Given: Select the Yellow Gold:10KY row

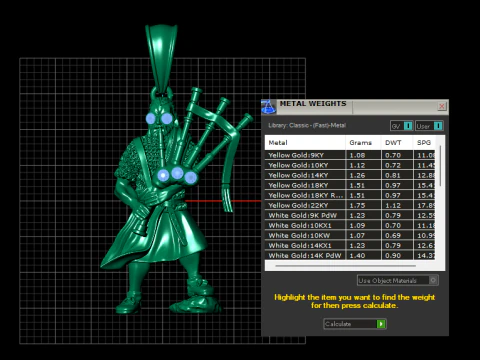Looking at the screenshot, I should 350,165.
